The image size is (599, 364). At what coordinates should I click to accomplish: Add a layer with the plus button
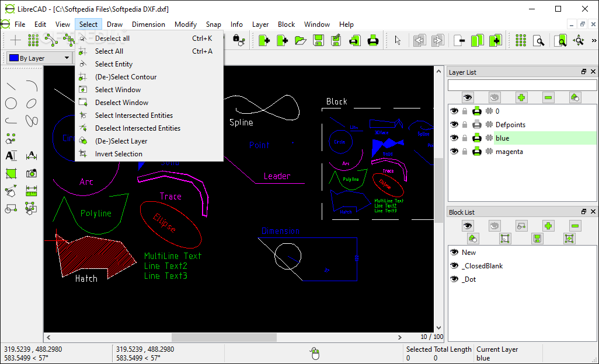(521, 97)
